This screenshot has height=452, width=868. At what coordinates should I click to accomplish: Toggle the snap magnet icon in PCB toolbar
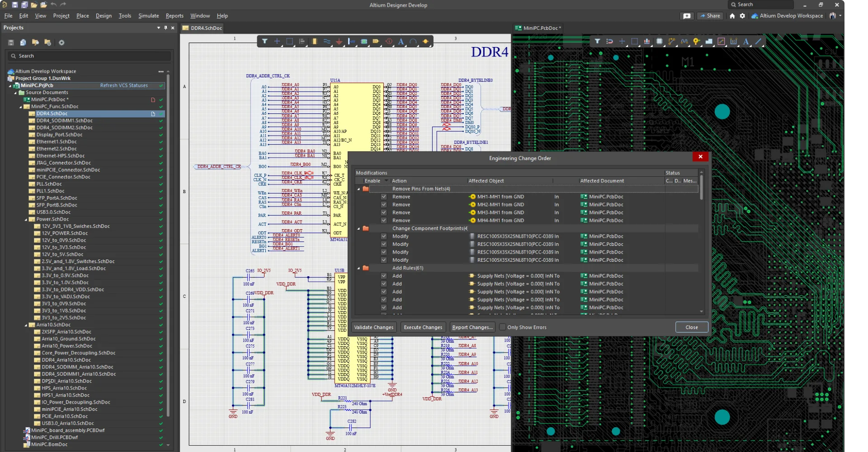pyautogui.click(x=609, y=41)
